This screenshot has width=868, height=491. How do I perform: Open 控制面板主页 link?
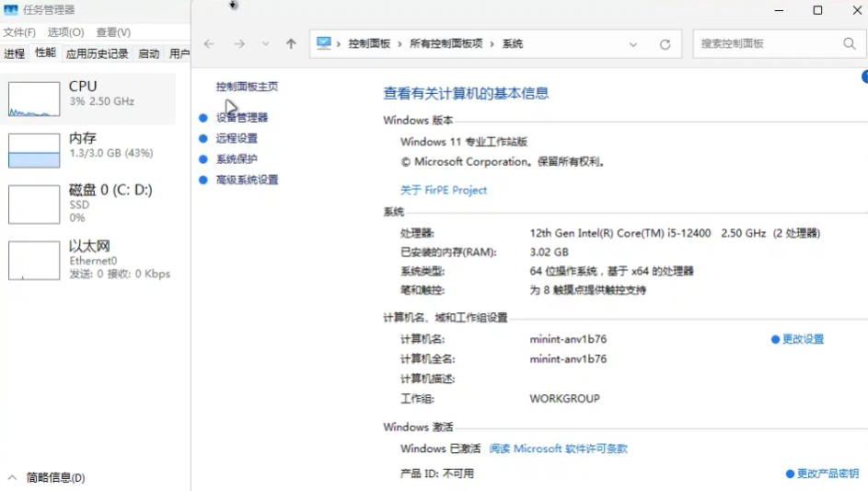point(247,87)
